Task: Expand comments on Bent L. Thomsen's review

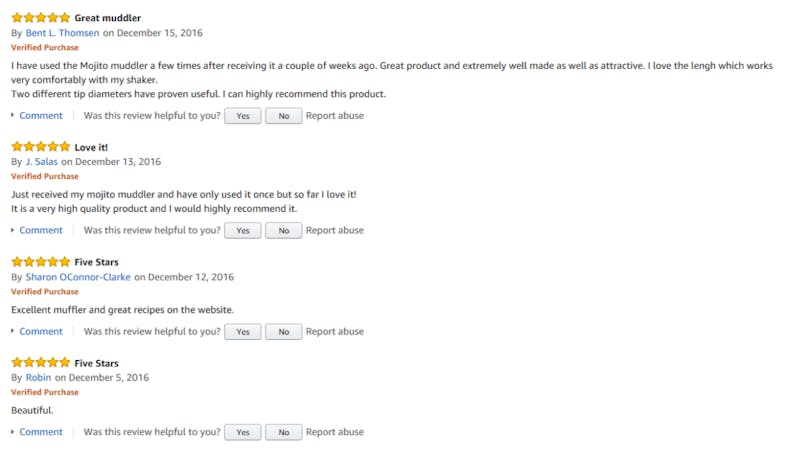Action: pos(40,116)
